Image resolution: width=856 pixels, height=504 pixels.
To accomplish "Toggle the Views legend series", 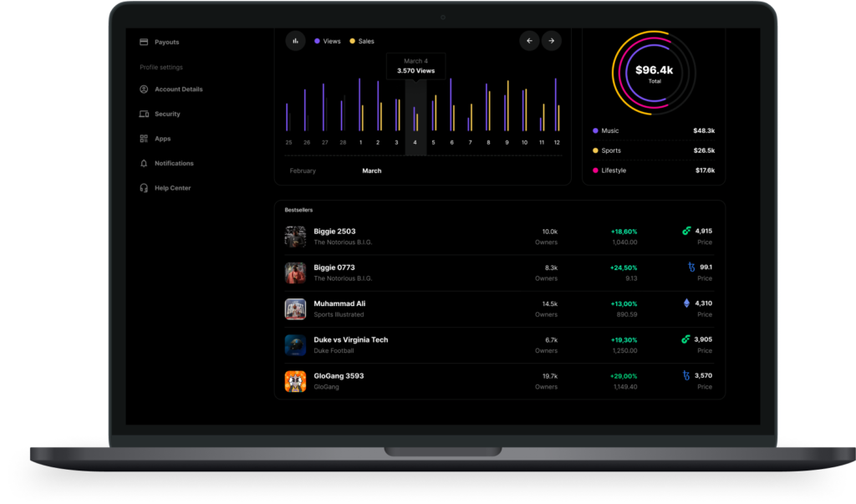I will point(328,41).
